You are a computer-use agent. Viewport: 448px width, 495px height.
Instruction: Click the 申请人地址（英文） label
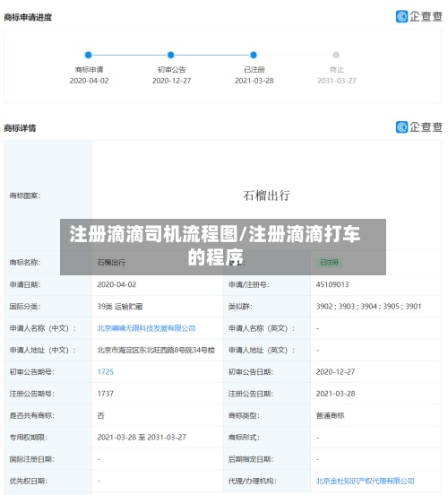(x=262, y=350)
